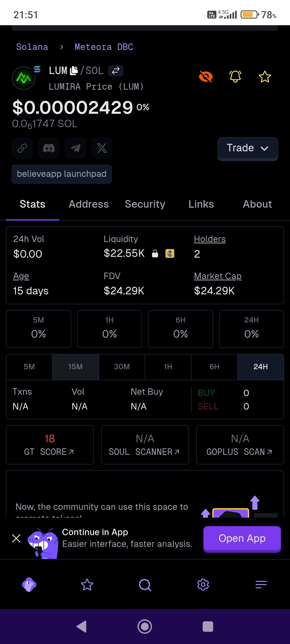Open the bottom navigation hamburger menu
The height and width of the screenshot is (644, 290).
pos(261,584)
